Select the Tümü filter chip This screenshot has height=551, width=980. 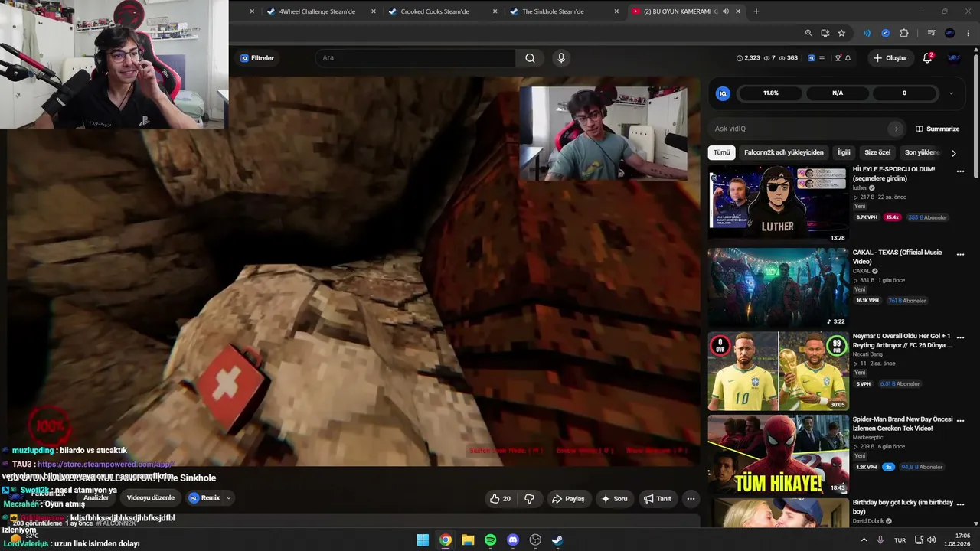point(722,152)
